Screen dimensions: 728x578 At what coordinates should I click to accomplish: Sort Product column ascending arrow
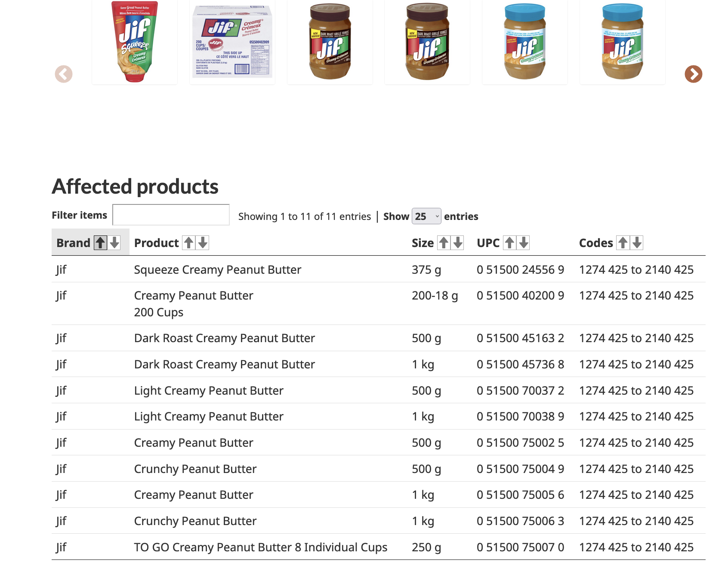coord(189,243)
